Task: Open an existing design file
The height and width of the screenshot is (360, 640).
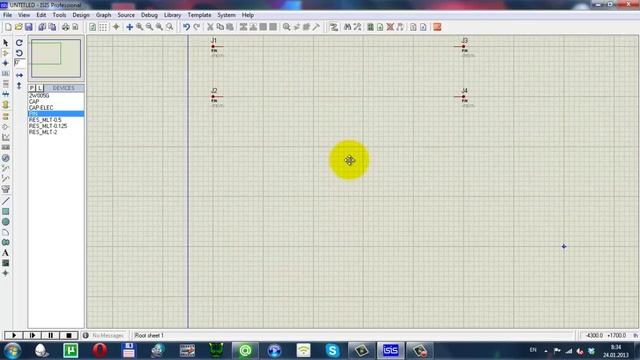Action: (18, 27)
